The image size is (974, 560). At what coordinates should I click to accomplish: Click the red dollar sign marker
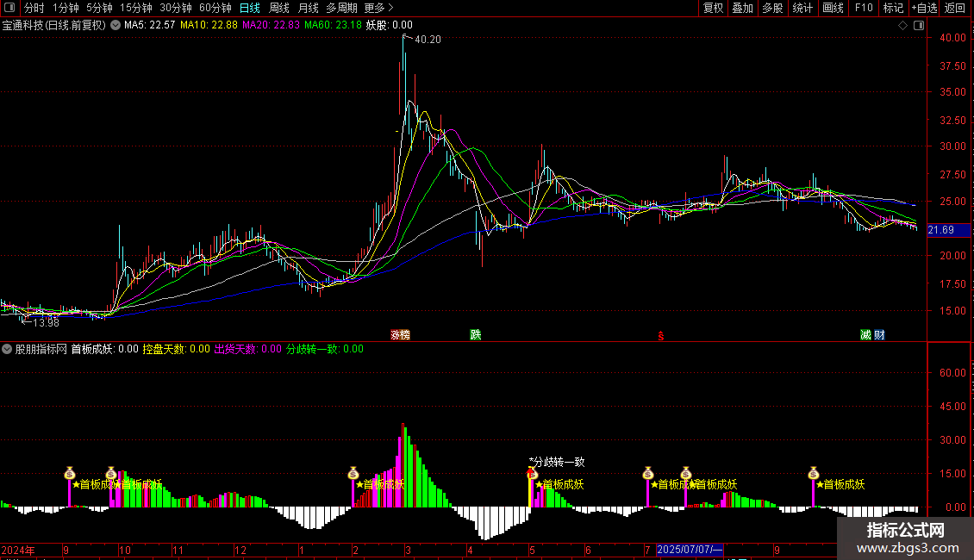pyautogui.click(x=661, y=335)
